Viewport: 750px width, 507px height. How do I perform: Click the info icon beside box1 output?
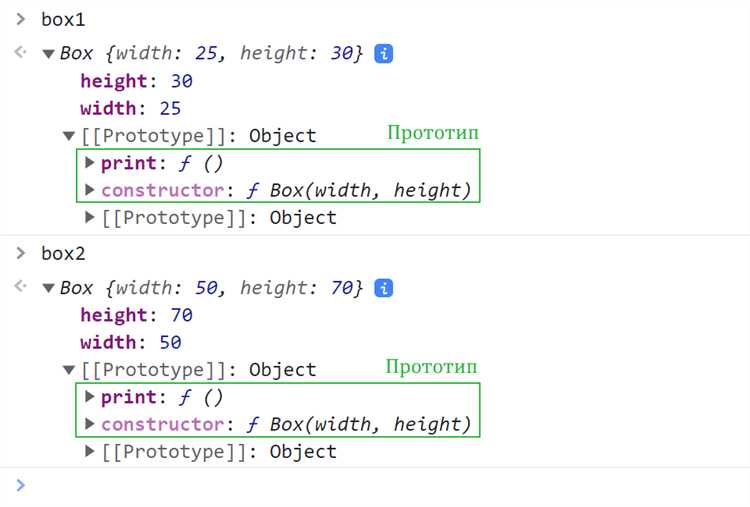pos(384,54)
